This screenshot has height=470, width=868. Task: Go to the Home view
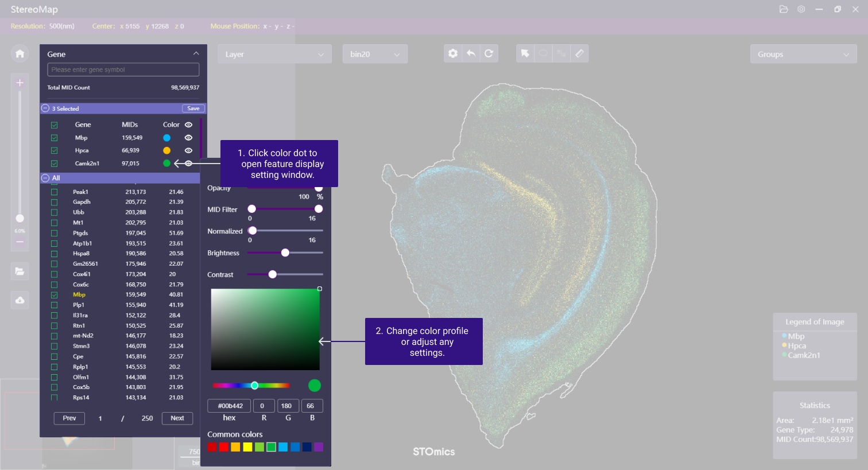[20, 54]
